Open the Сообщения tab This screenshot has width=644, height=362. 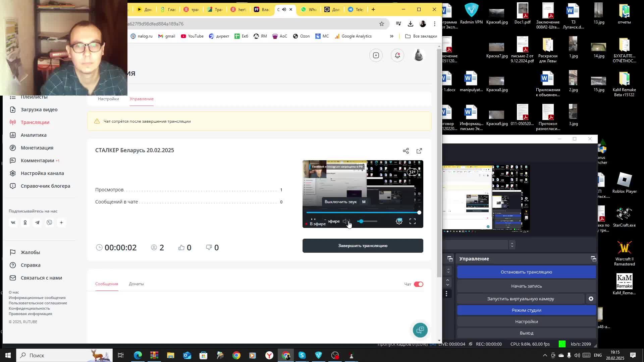107,284
